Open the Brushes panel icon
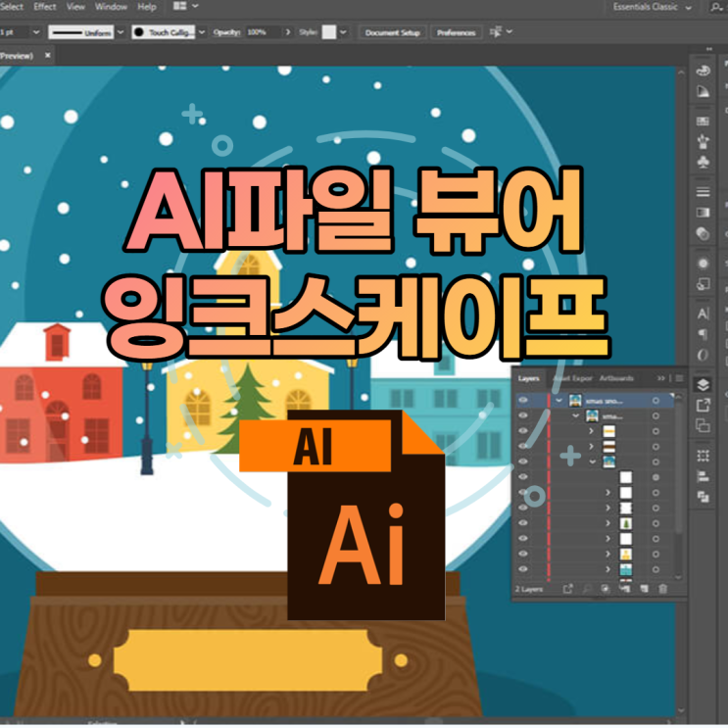 tap(703, 141)
